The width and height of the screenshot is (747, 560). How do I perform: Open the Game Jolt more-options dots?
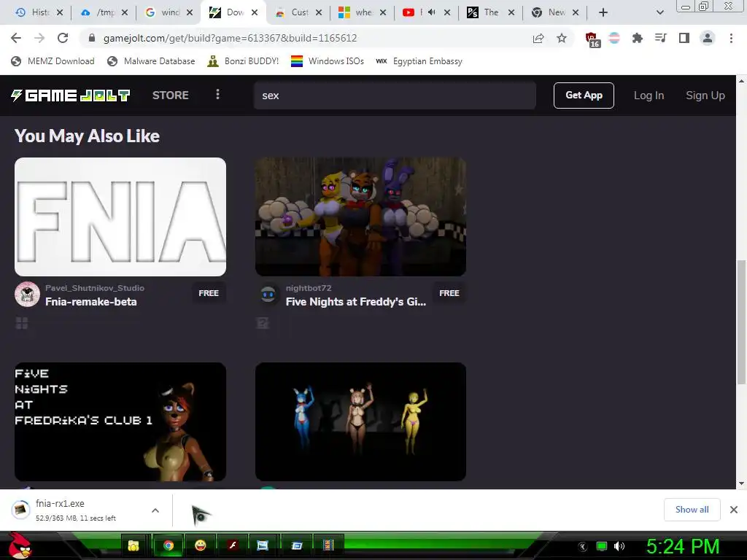pyautogui.click(x=217, y=94)
